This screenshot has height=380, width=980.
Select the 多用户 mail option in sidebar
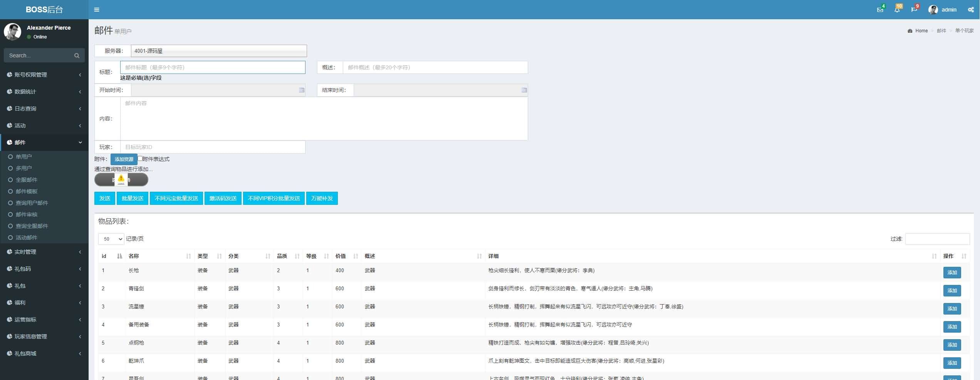click(24, 168)
